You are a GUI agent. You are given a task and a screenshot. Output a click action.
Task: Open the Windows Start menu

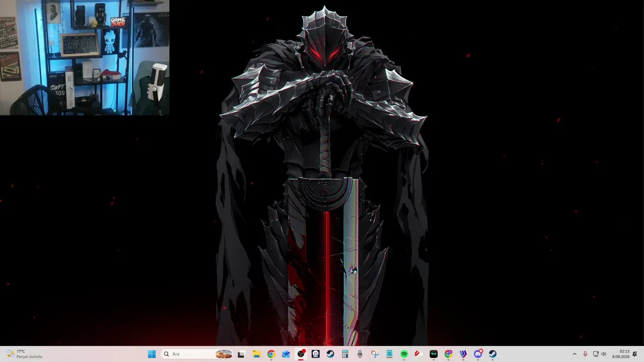(x=151, y=354)
